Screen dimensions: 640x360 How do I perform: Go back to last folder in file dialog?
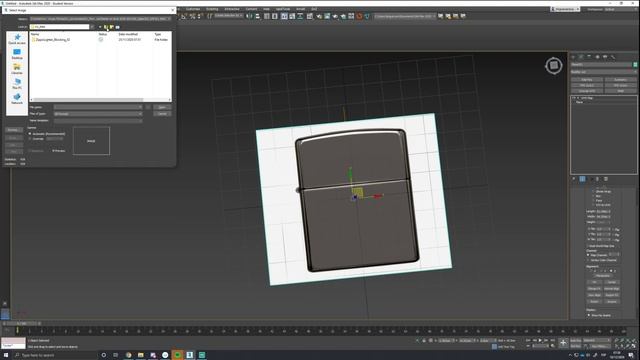coord(100,27)
